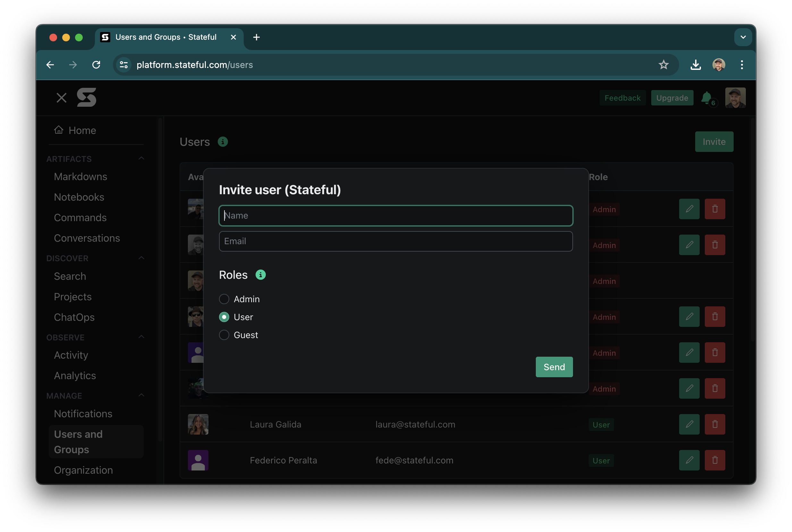Click the Invite button
Viewport: 792px width, 532px height.
tap(714, 141)
